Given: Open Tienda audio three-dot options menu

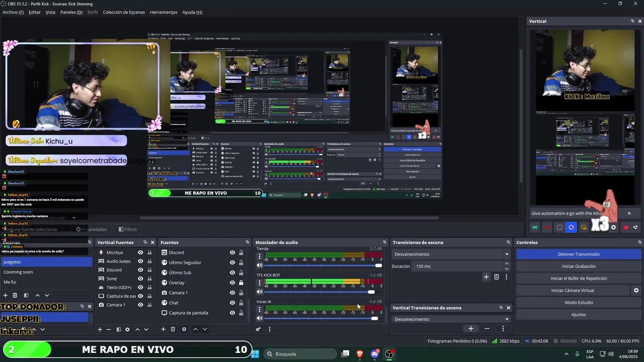Looking at the screenshot, I should (x=260, y=256).
